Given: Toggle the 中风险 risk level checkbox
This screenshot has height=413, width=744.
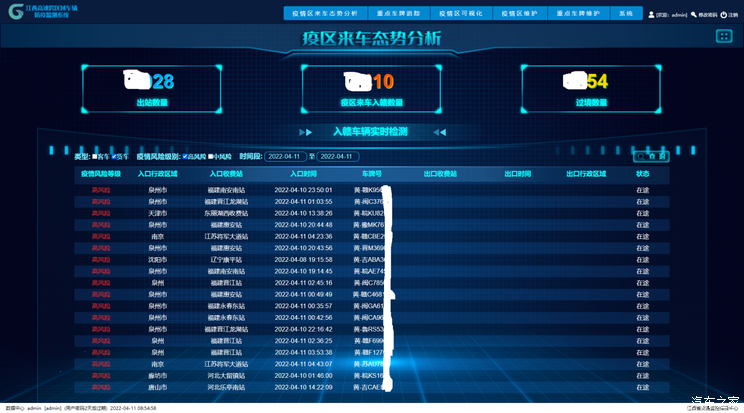Looking at the screenshot, I should [x=212, y=157].
